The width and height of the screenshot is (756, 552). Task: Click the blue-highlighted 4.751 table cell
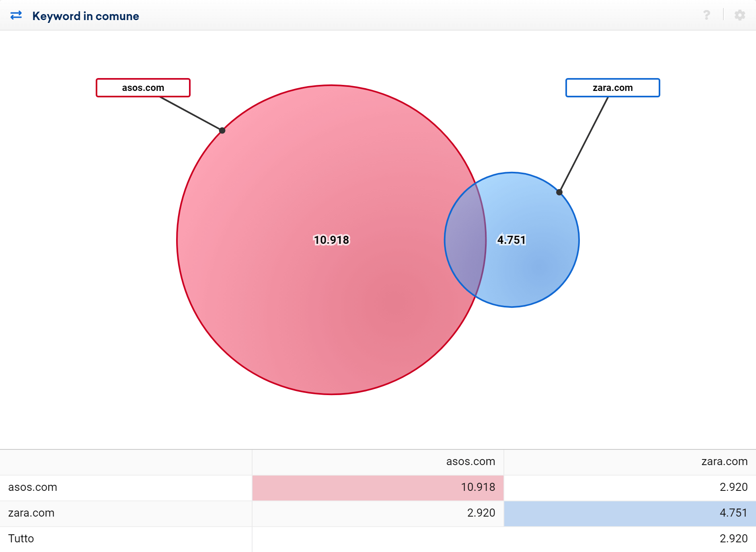pyautogui.click(x=630, y=513)
